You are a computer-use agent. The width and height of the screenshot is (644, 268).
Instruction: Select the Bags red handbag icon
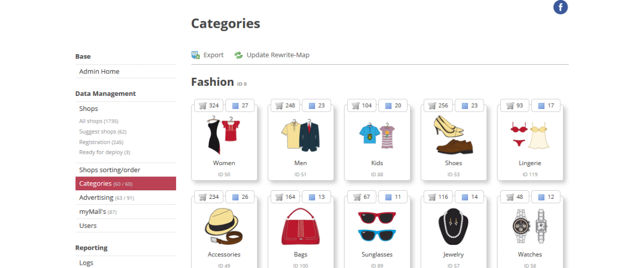pos(301,227)
